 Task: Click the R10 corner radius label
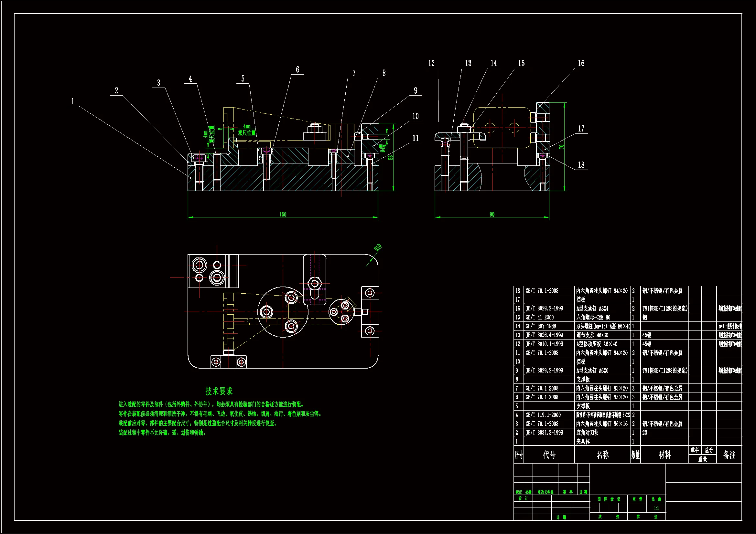(377, 247)
